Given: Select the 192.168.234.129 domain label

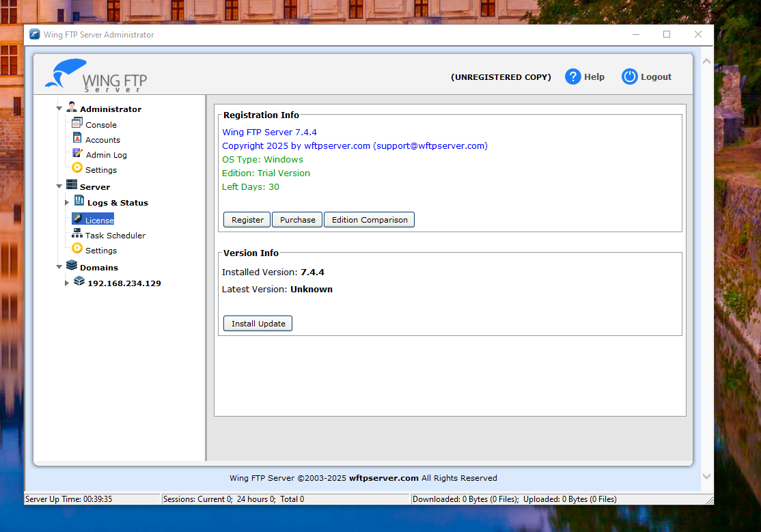Looking at the screenshot, I should (124, 283).
